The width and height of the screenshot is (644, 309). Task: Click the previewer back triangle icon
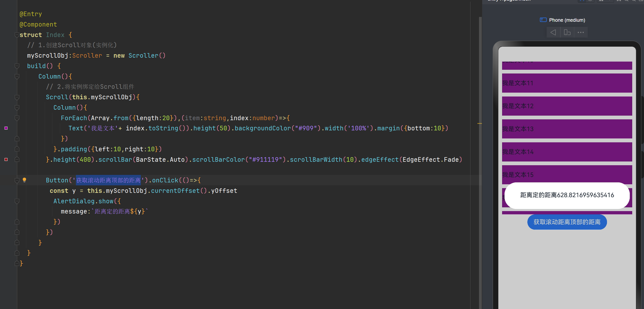coord(553,32)
